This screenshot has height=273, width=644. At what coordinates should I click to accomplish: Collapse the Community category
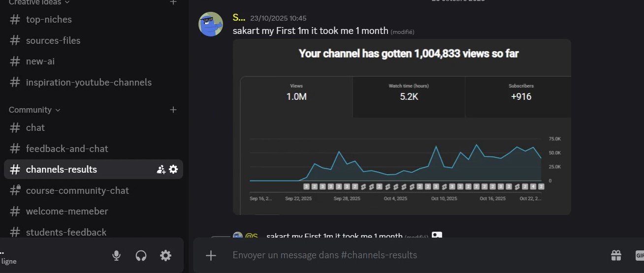coord(34,110)
